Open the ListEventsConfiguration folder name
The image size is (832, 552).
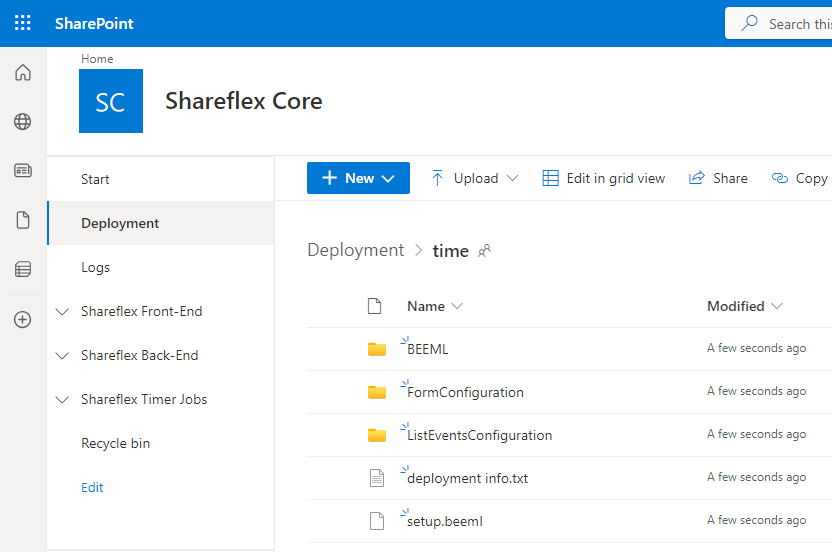tap(480, 435)
